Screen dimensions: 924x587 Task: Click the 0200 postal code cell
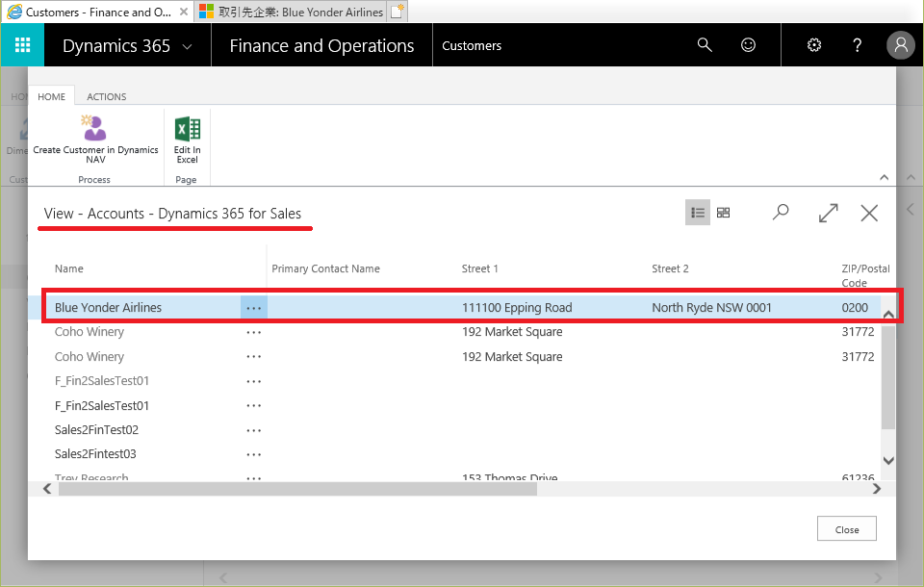pyautogui.click(x=855, y=308)
